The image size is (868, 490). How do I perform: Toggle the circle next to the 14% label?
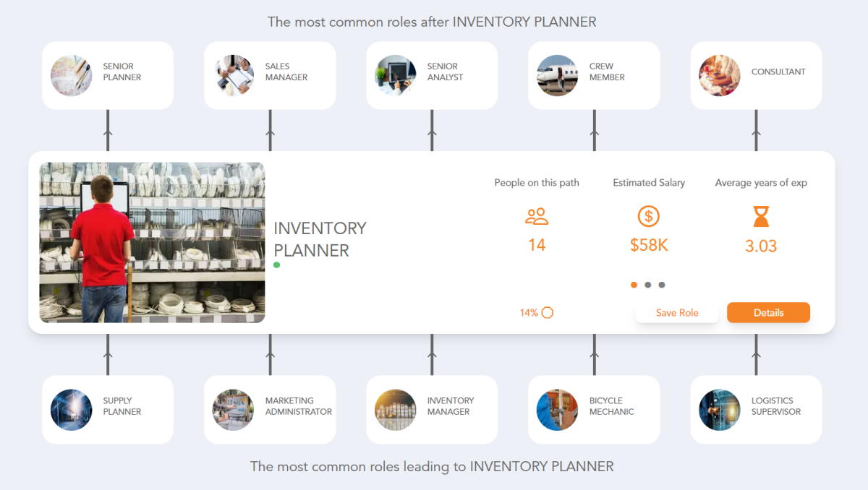point(548,312)
